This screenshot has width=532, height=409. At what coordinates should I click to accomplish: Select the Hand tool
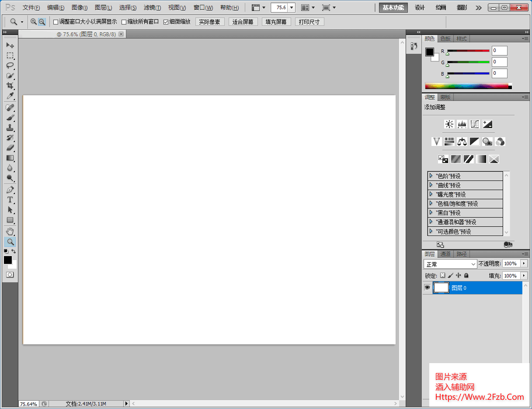(x=10, y=231)
